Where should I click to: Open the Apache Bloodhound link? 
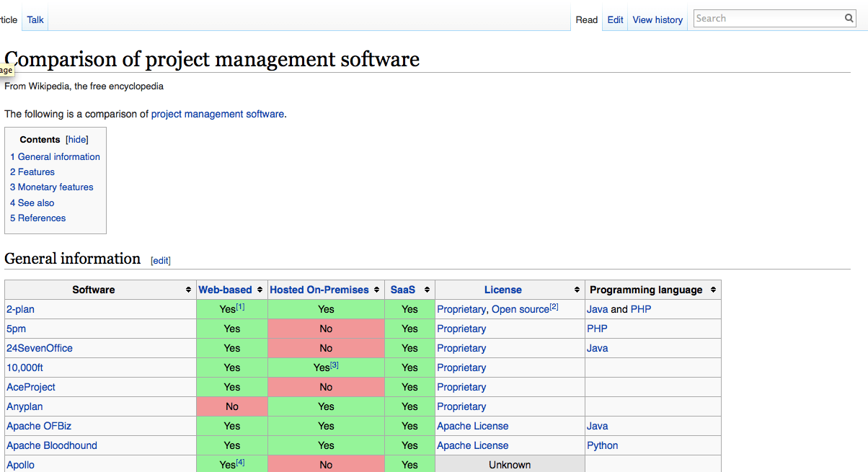click(52, 445)
